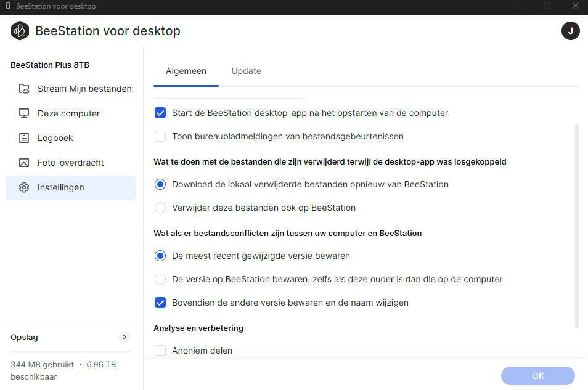Select Download de lokaal verwijderde bestanden opnieuw
The height and width of the screenshot is (390, 588).
click(160, 184)
